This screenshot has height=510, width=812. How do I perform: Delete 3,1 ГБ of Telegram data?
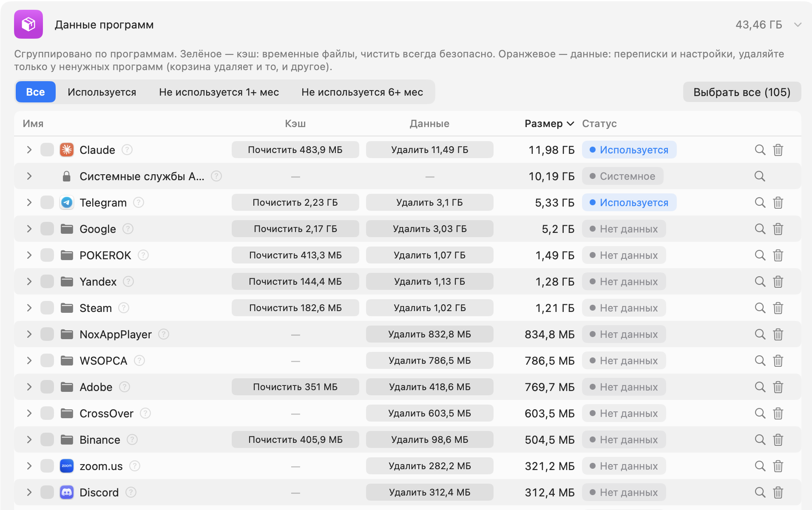click(429, 202)
